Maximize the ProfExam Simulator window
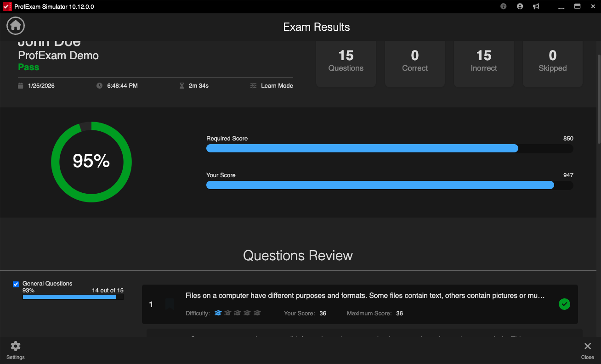Image resolution: width=601 pixels, height=364 pixels. [x=577, y=6]
